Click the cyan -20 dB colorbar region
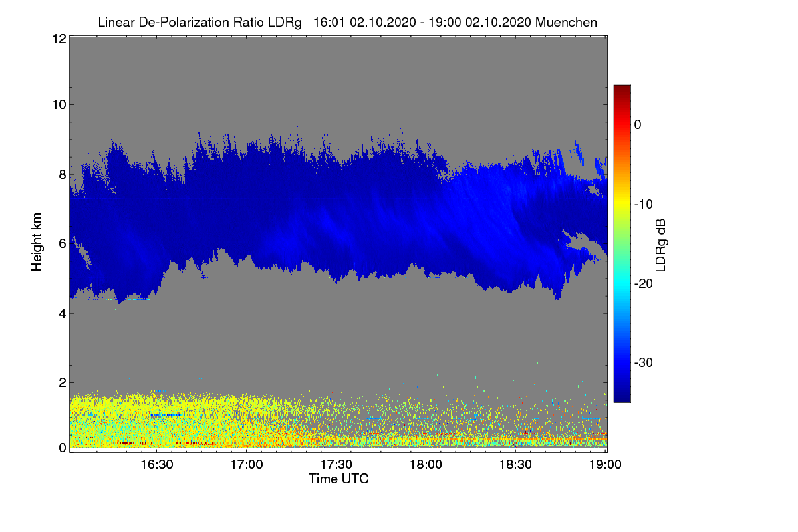The image size is (798, 532). click(x=622, y=283)
